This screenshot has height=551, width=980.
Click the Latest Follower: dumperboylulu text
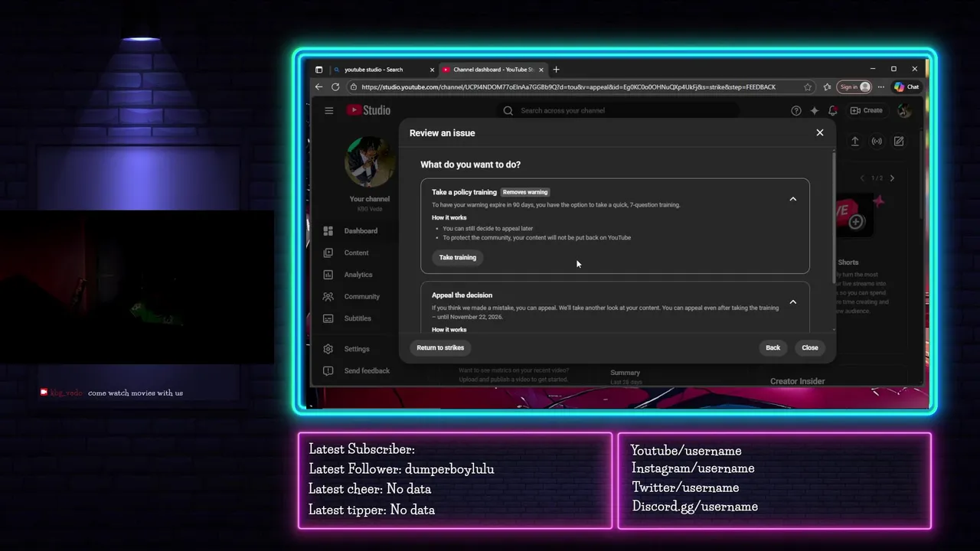pyautogui.click(x=401, y=469)
